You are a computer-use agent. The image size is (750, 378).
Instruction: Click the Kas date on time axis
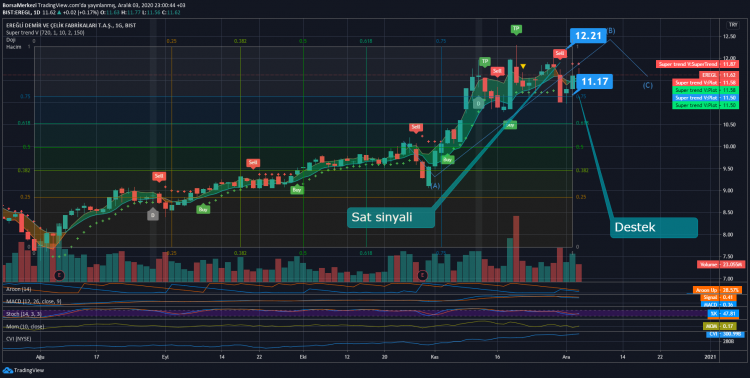[434, 357]
